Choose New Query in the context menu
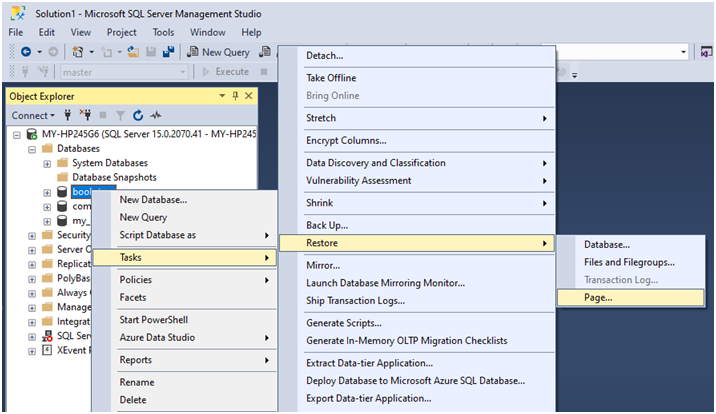716x414 pixels. pyautogui.click(x=184, y=217)
